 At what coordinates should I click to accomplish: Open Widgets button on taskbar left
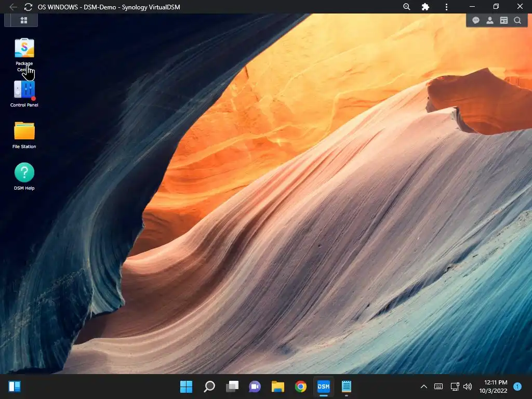click(15, 387)
